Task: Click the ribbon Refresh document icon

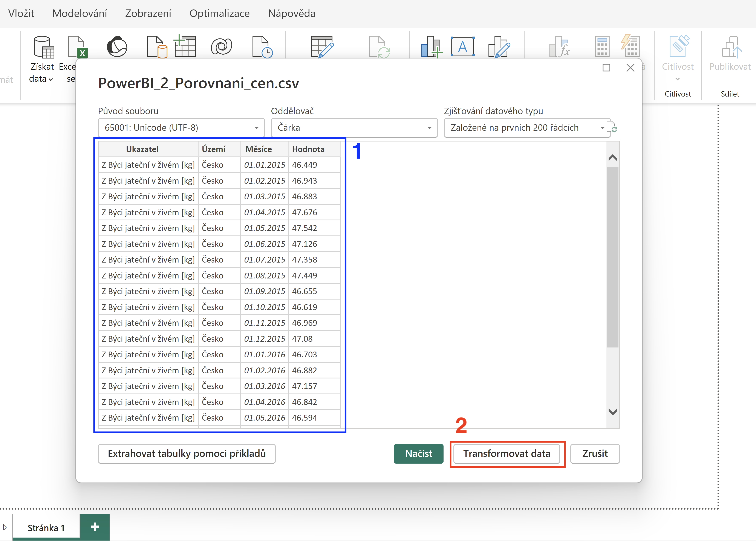Action: tap(380, 47)
